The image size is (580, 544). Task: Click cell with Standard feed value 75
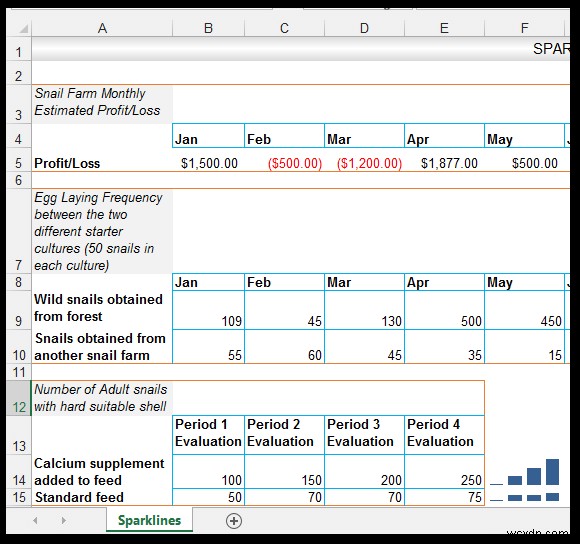(444, 497)
